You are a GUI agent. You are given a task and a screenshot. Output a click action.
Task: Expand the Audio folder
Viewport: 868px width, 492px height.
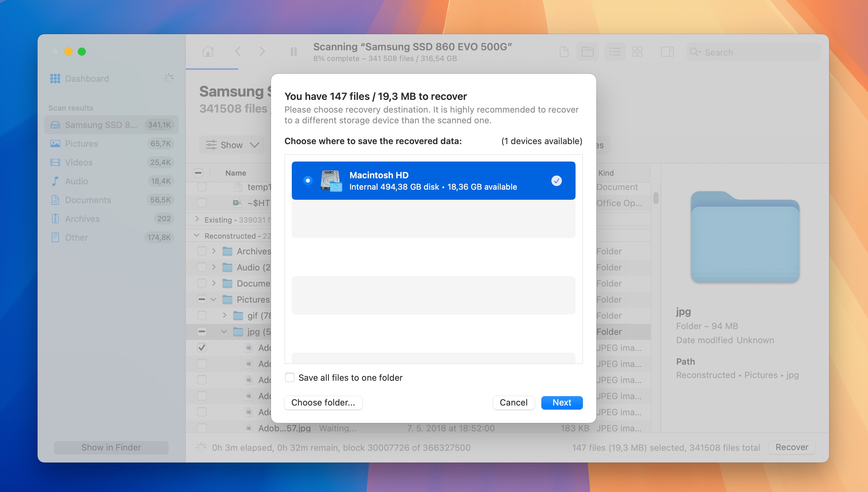tap(214, 267)
